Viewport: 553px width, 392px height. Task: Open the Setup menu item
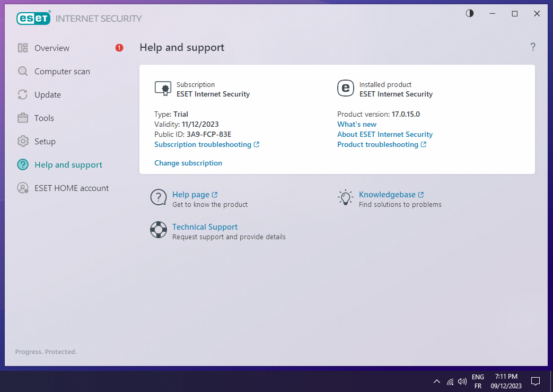pos(45,141)
